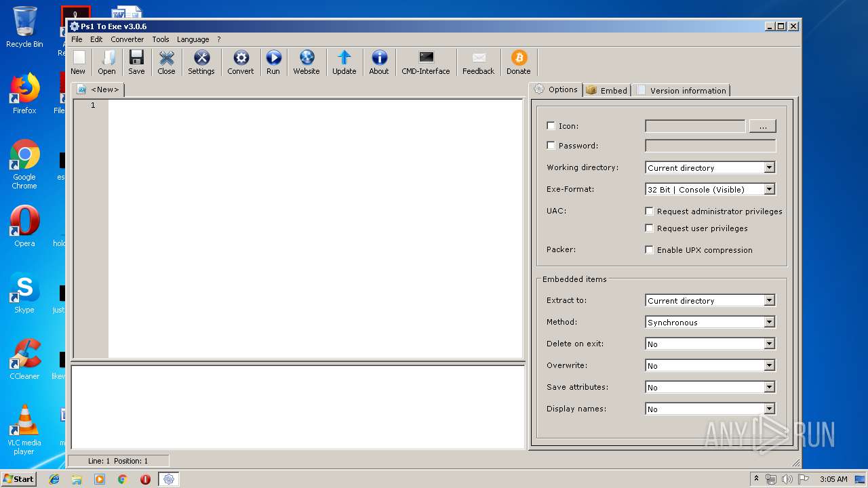
Task: Expand the Extract to dropdown
Action: point(769,300)
